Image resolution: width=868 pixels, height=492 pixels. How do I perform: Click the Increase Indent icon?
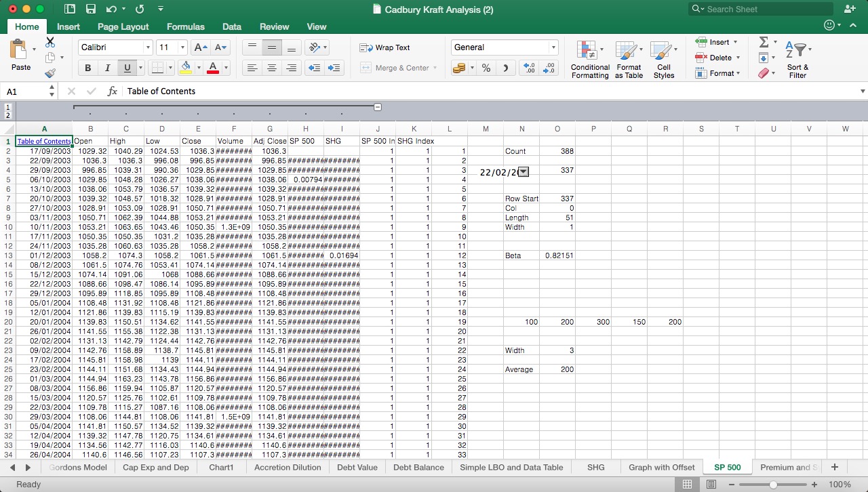coord(334,68)
